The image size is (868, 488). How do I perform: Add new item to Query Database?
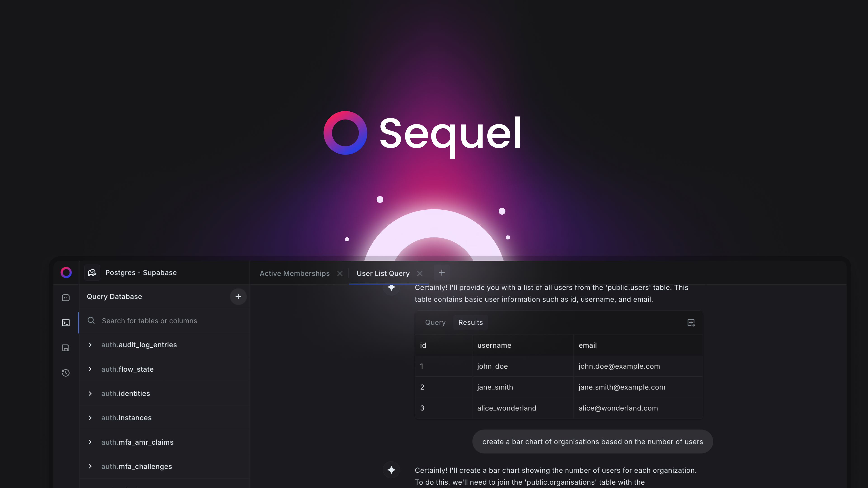(238, 296)
